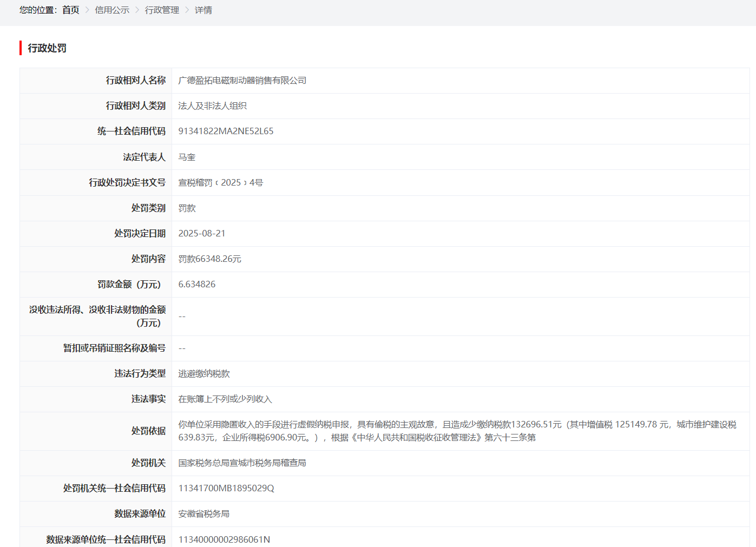Click the 行政相对人名称 label

[x=136, y=81]
